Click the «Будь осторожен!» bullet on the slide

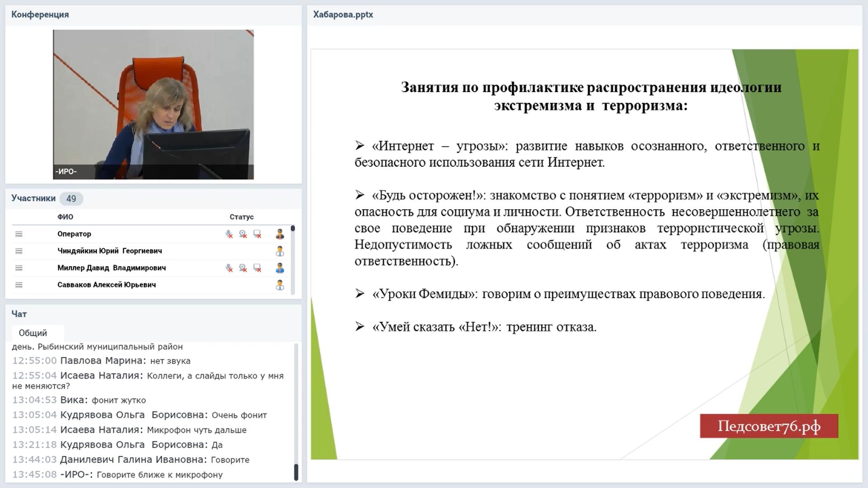pos(587,228)
